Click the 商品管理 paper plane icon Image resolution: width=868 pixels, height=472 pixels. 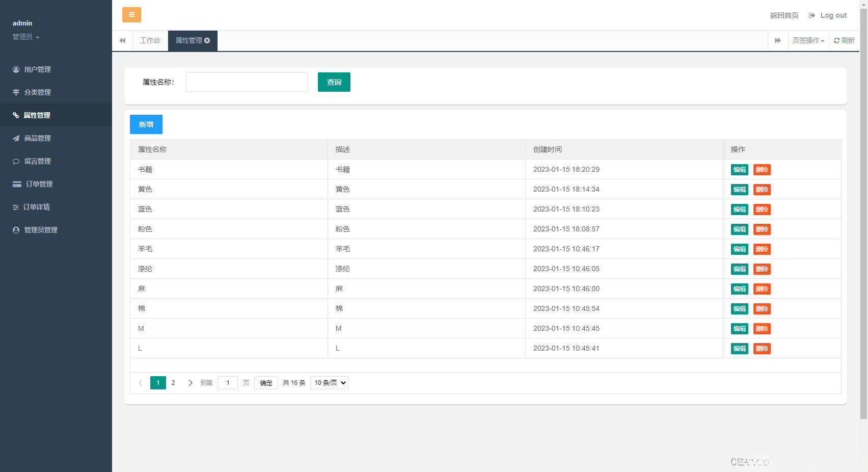16,138
